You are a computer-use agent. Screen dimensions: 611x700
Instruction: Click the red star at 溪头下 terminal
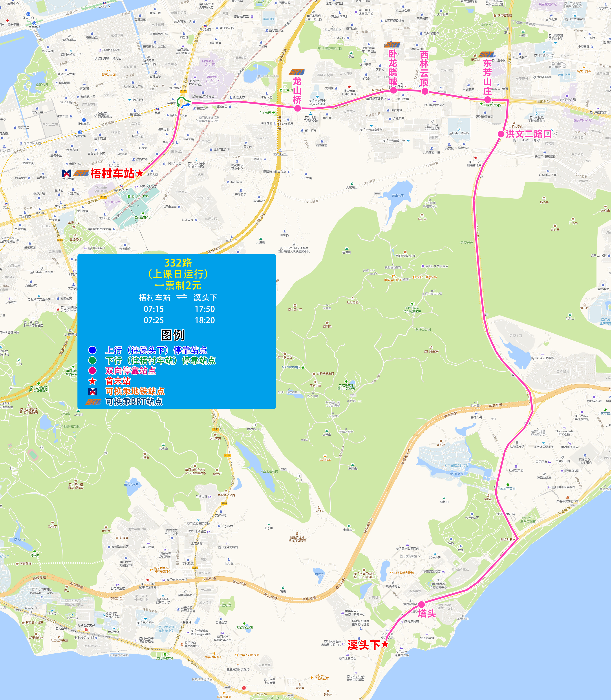coord(385,644)
